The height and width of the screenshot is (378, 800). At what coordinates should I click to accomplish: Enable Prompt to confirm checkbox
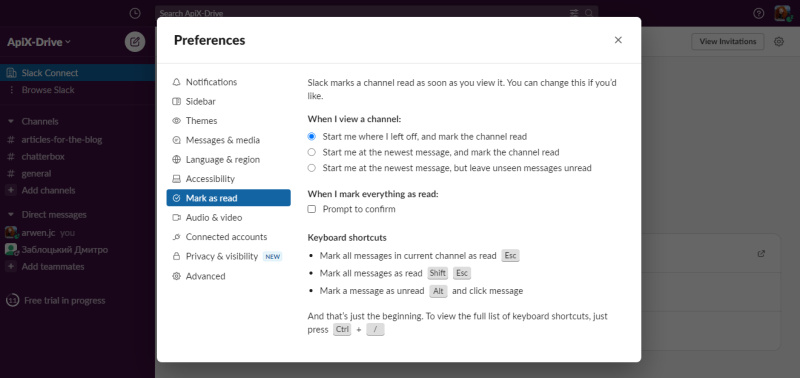tap(311, 209)
